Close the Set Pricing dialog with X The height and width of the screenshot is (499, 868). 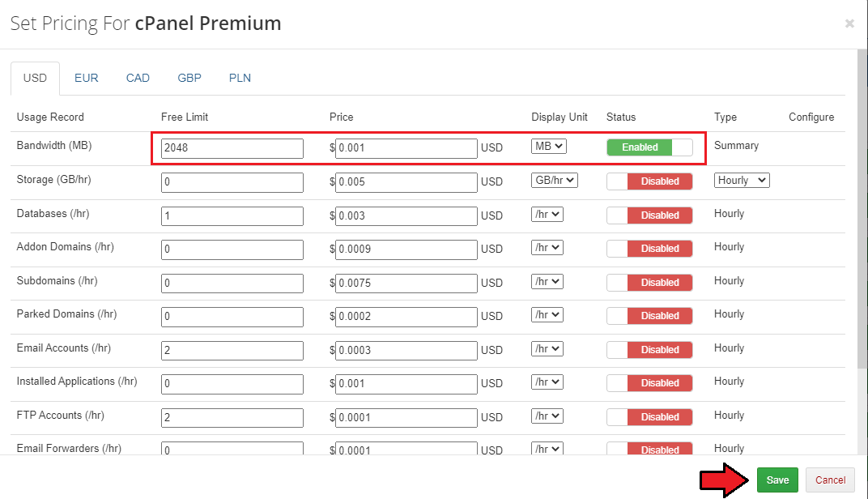tap(849, 23)
